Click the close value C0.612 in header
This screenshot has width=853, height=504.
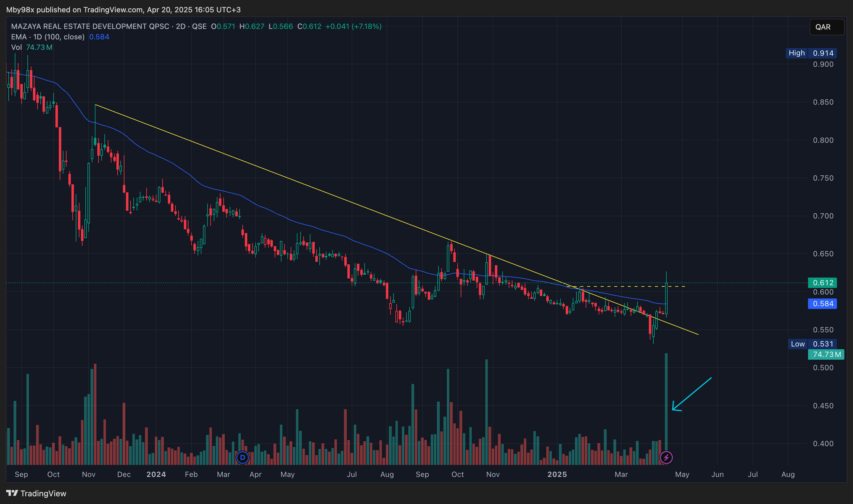309,26
